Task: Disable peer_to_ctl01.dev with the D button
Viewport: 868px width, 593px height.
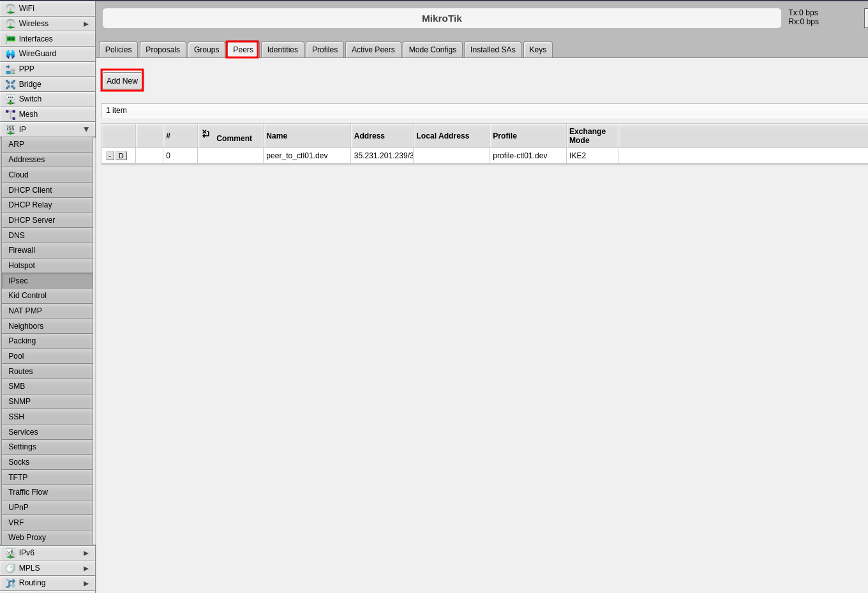Action: (121, 156)
